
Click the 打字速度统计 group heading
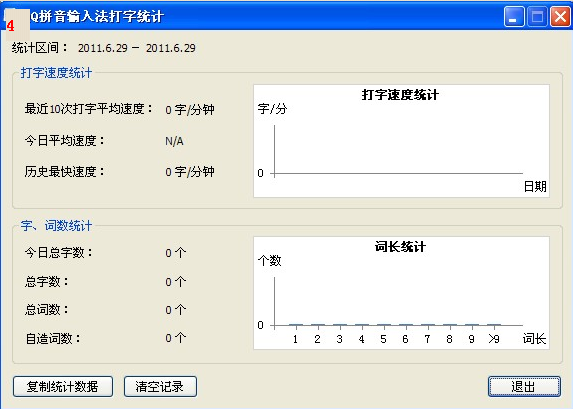pyautogui.click(x=56, y=72)
